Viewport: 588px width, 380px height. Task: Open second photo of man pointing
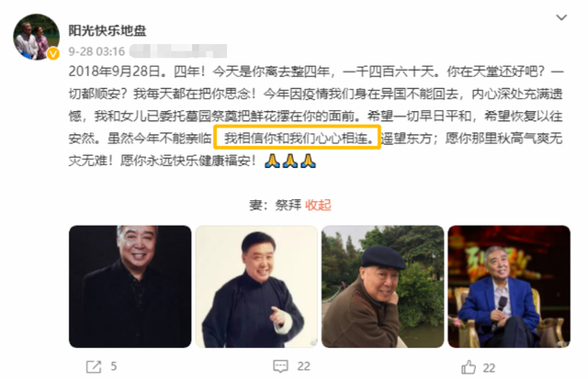pos(256,286)
